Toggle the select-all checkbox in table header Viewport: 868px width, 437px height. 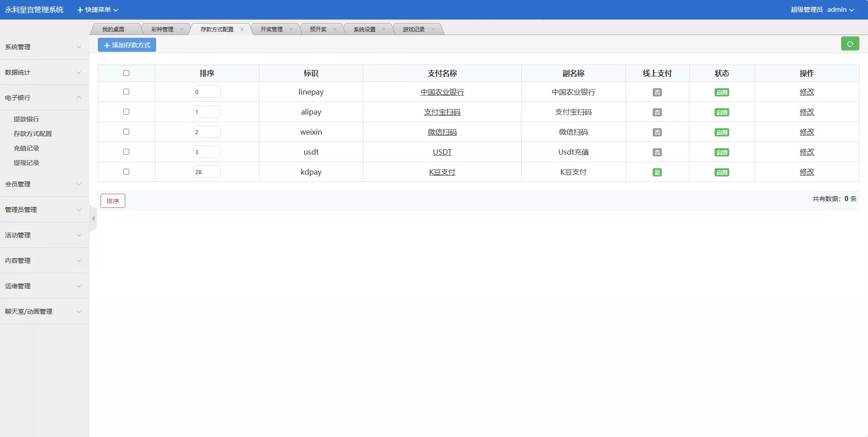pos(126,73)
